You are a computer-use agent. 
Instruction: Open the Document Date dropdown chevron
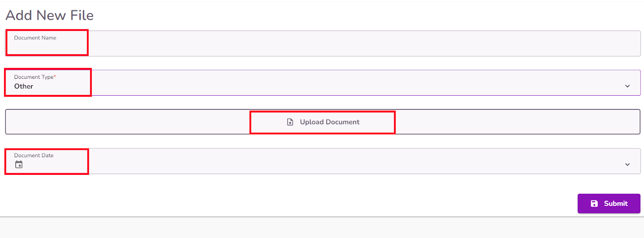[627, 164]
